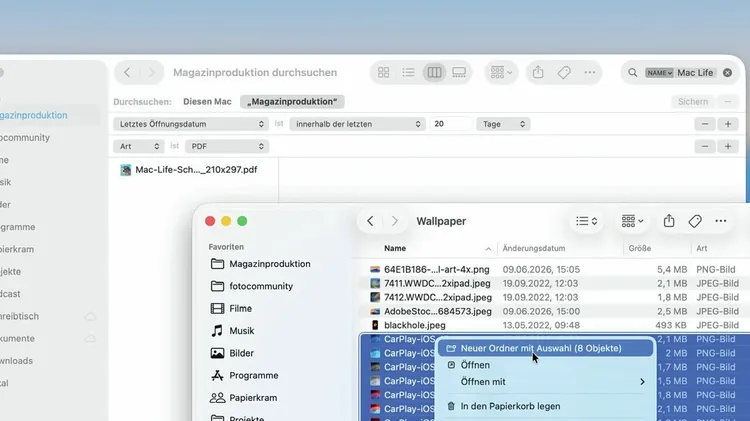Image resolution: width=750 pixels, height=421 pixels.
Task: Select gallery view in search window toolbar
Action: pyautogui.click(x=459, y=73)
